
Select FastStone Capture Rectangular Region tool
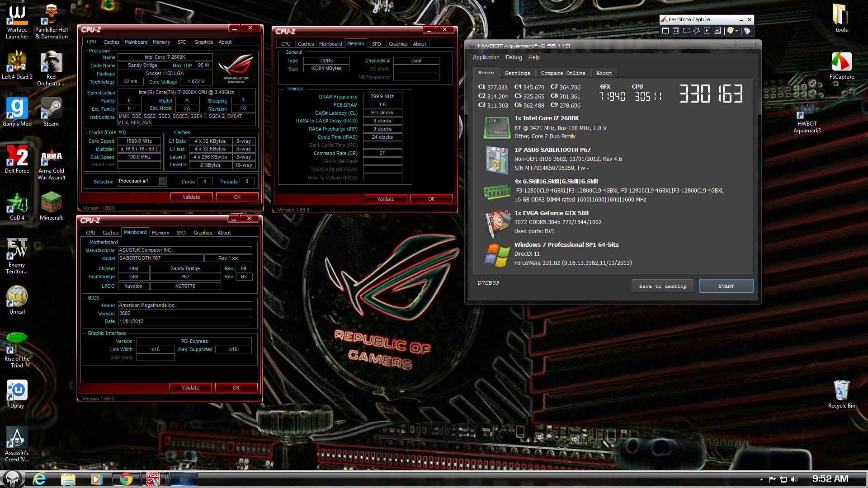(686, 31)
